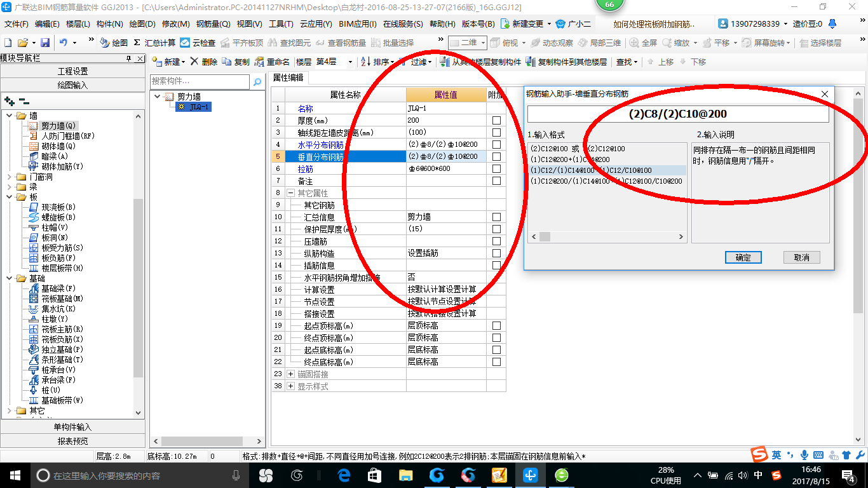The width and height of the screenshot is (868, 488).
Task: Click the Undo arrow icon
Action: point(64,43)
